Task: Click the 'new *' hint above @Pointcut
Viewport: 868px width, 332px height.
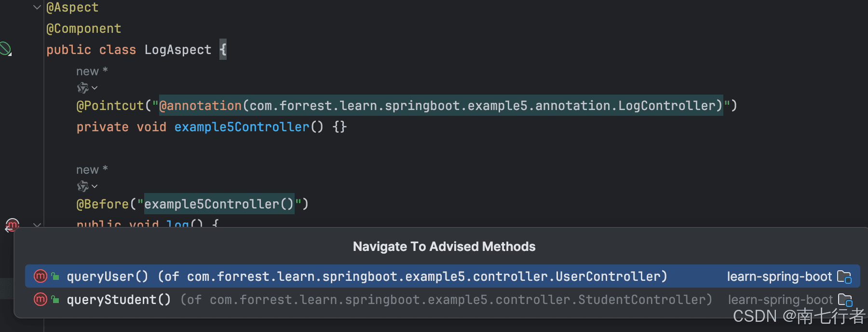Action: tap(92, 71)
